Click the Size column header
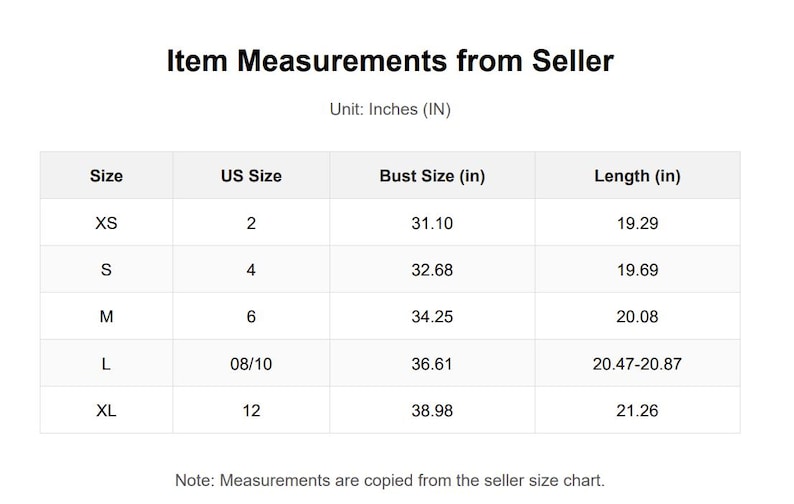 pos(106,176)
